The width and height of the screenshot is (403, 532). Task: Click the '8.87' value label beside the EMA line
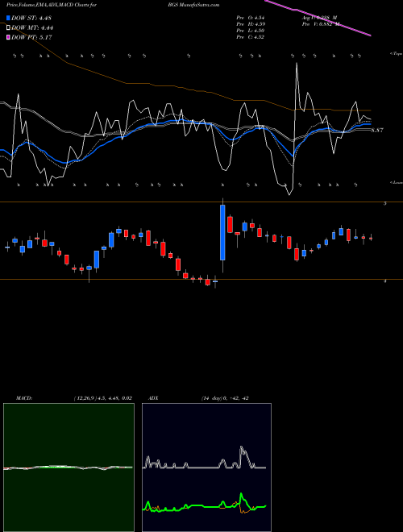tap(377, 130)
